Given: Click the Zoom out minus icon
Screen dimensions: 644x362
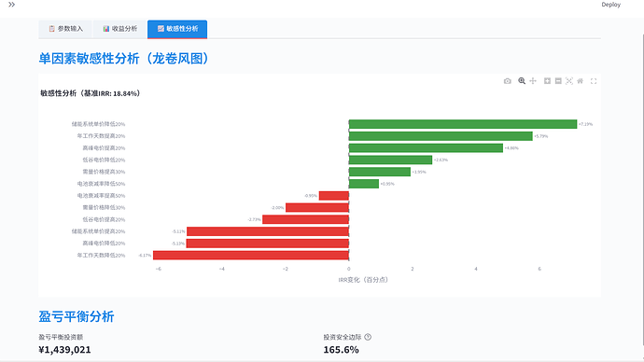Looking at the screenshot, I should tap(558, 81).
